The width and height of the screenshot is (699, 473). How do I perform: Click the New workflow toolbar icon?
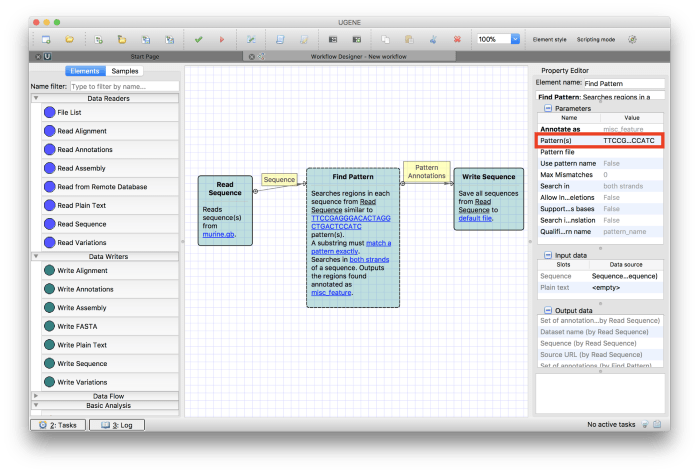click(46, 39)
